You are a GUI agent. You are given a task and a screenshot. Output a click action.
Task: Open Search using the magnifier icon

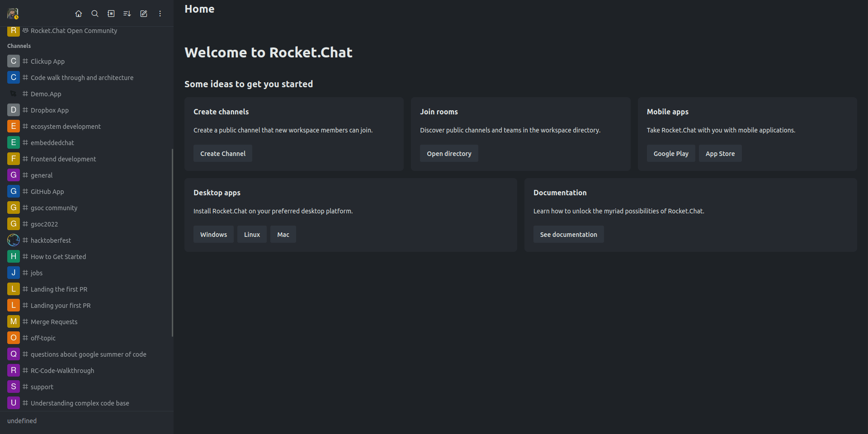coord(94,14)
